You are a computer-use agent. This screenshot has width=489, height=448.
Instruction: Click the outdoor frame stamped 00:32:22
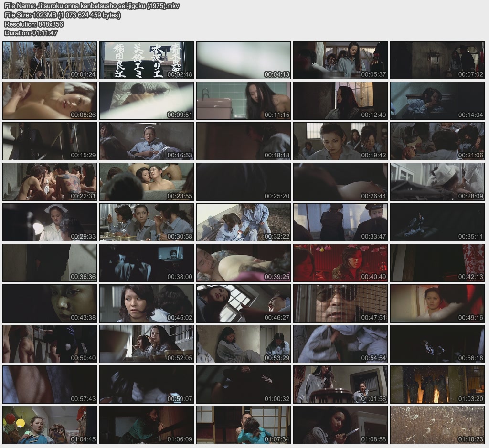point(244,222)
